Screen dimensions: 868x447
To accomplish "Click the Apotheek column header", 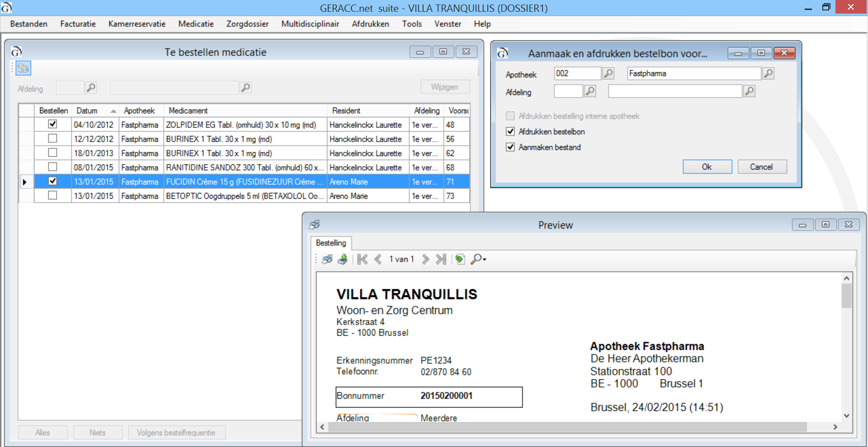I will [x=141, y=111].
